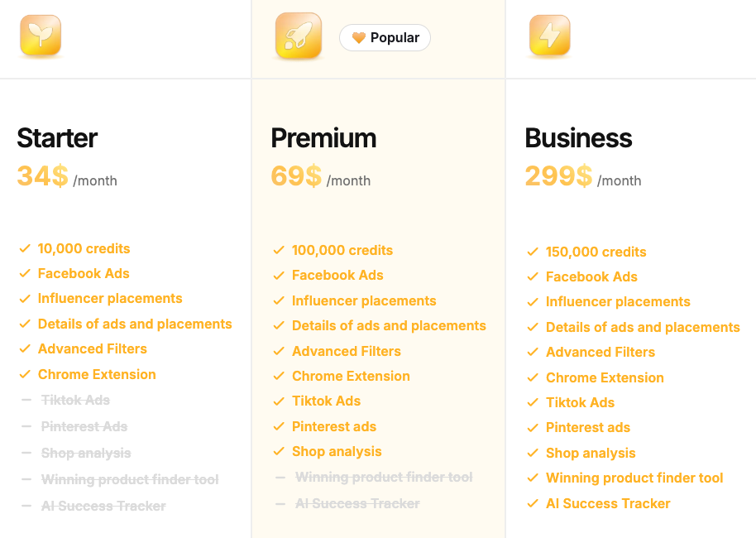
Task: Click the Premium plan rocket icon
Action: click(x=298, y=36)
